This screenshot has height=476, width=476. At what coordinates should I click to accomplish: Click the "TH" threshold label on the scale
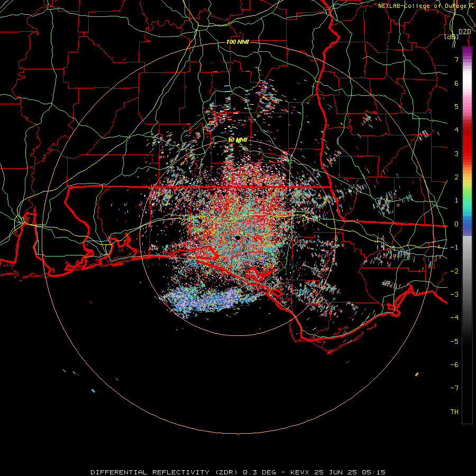point(454,412)
